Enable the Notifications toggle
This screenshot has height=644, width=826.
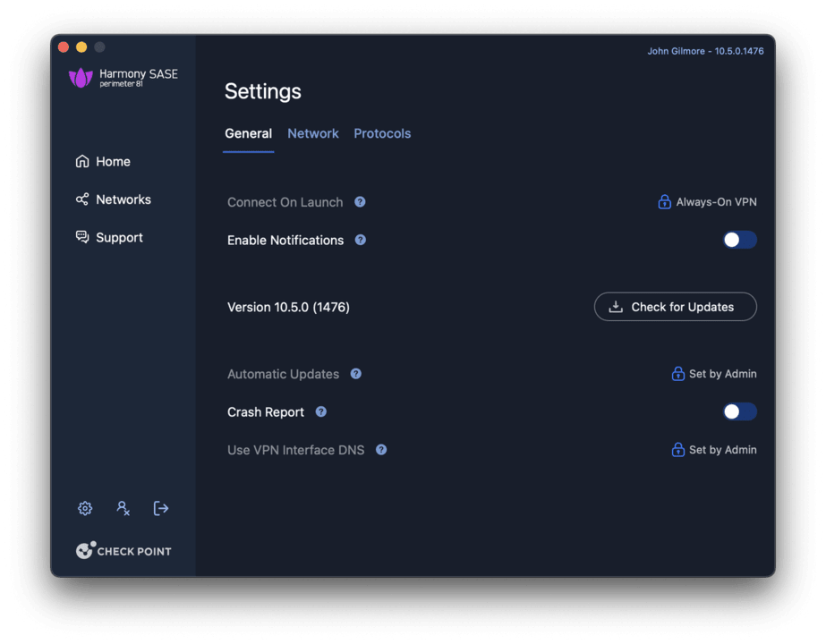[739, 240]
